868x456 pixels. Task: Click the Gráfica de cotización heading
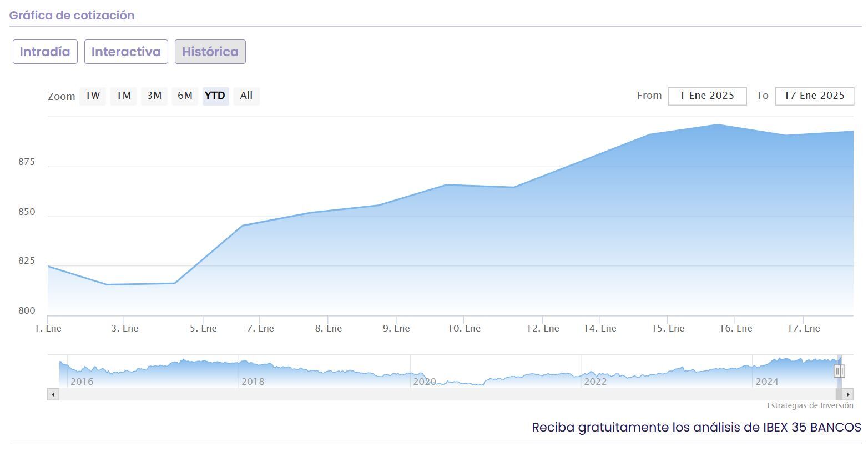72,16
